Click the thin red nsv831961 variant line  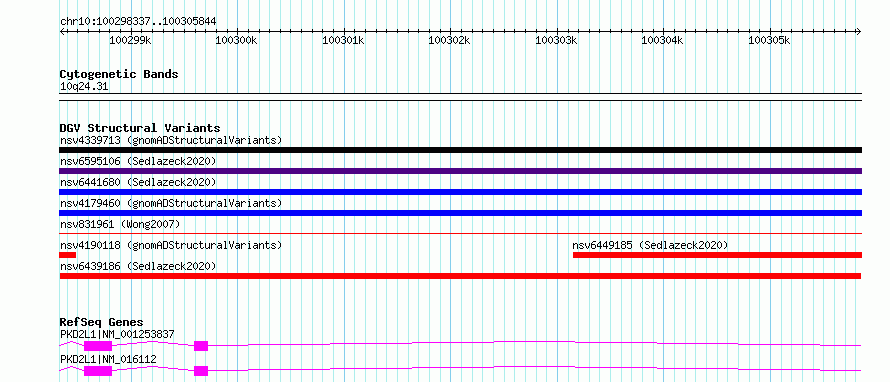tap(460, 233)
